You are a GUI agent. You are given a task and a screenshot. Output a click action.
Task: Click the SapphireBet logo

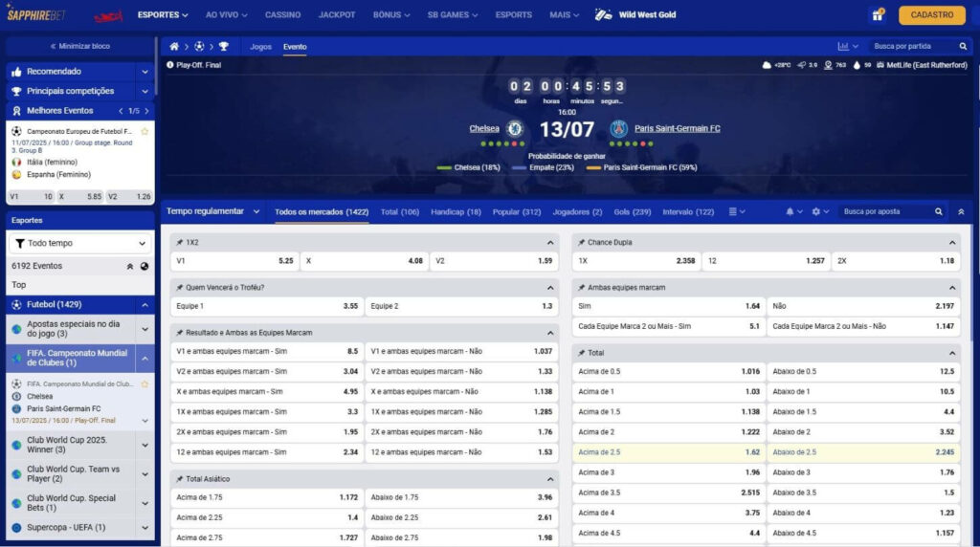(x=35, y=14)
